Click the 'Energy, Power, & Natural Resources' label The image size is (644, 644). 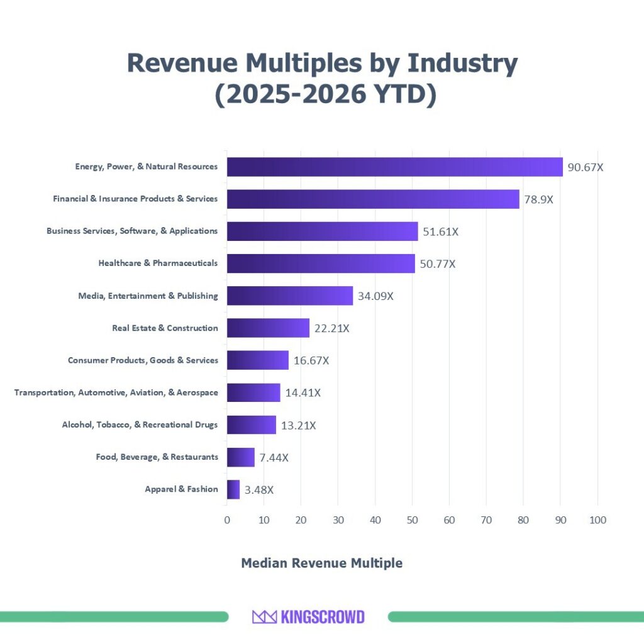point(146,167)
